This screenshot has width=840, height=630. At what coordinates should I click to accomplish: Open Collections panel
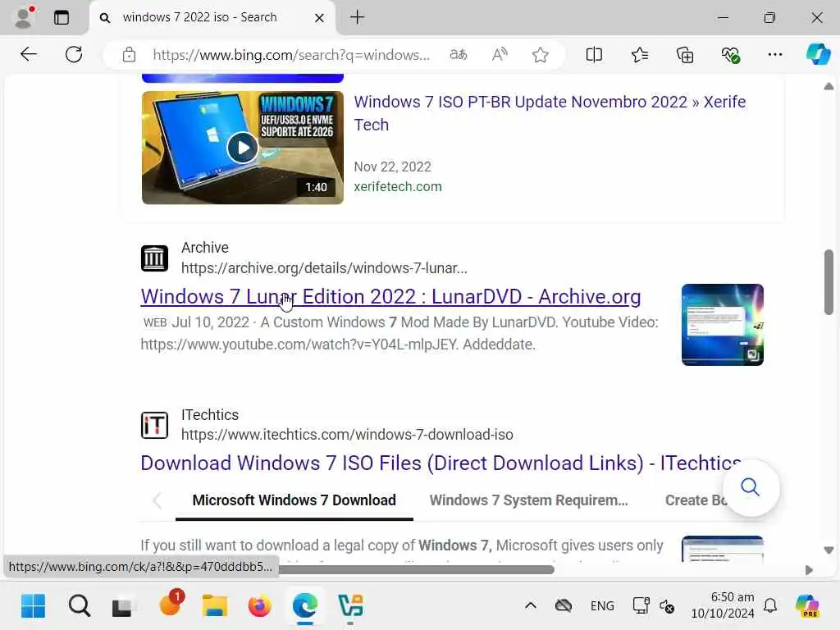(685, 55)
